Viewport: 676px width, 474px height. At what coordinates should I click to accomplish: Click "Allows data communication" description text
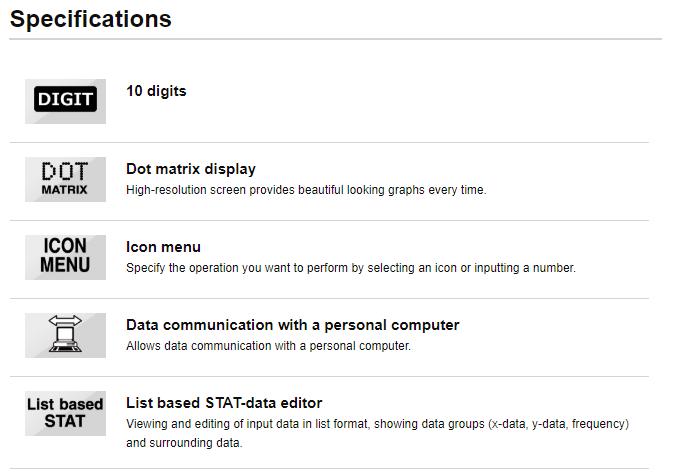point(268,346)
